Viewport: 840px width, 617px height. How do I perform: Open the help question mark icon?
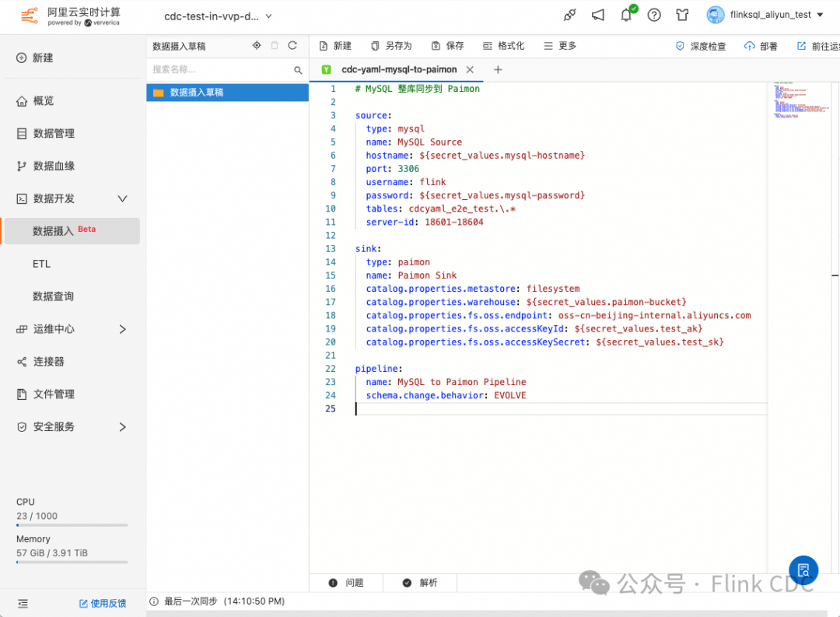654,15
